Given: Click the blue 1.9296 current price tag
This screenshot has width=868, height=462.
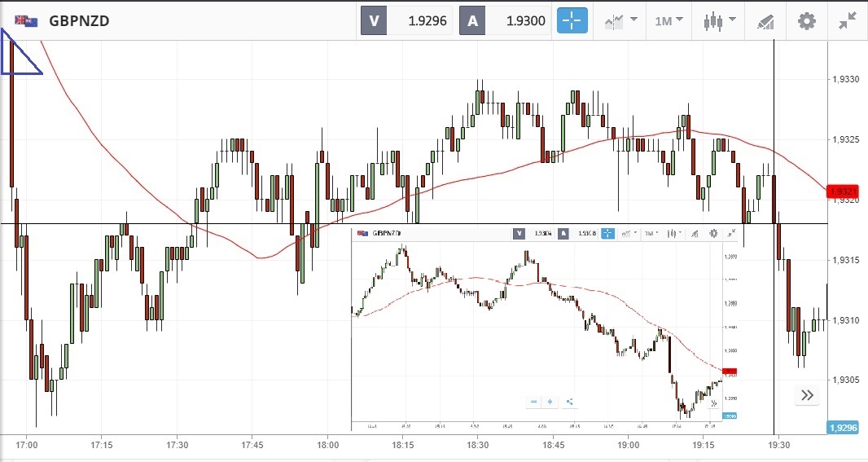Looking at the screenshot, I should pos(843,428).
